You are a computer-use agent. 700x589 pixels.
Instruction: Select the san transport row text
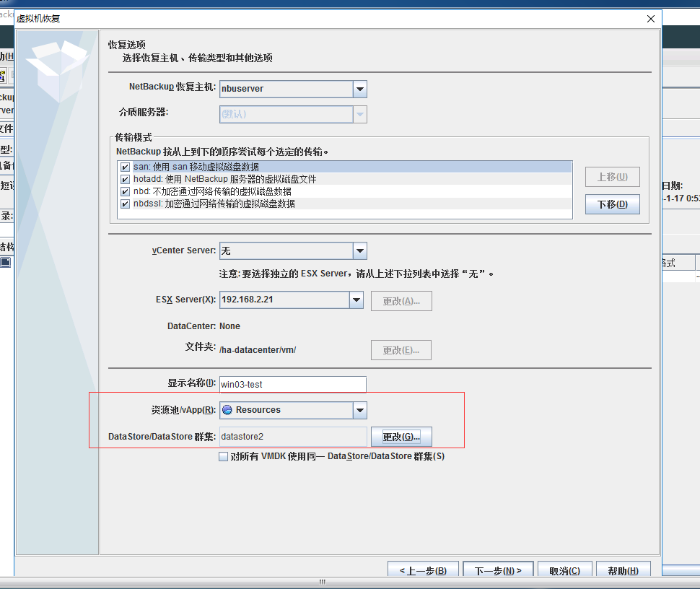(x=196, y=167)
